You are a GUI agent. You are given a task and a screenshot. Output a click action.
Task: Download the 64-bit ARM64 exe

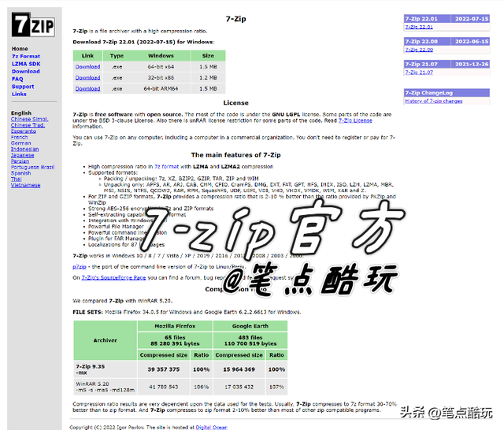click(x=87, y=89)
